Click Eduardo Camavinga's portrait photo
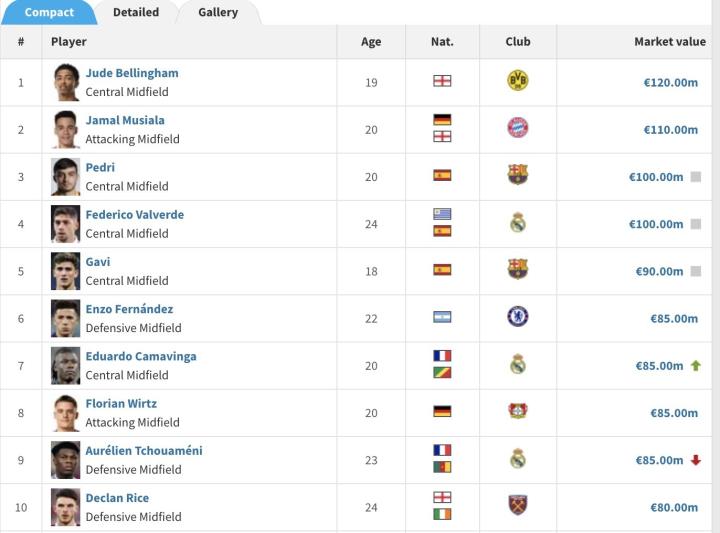 tap(66, 366)
